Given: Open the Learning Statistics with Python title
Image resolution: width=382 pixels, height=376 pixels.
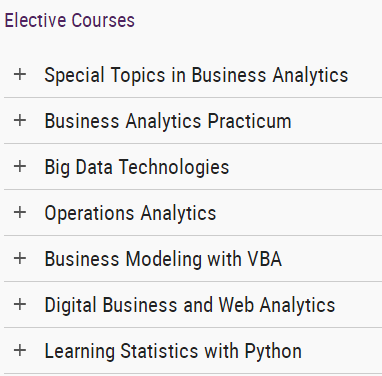Looking at the screenshot, I should click(173, 351).
